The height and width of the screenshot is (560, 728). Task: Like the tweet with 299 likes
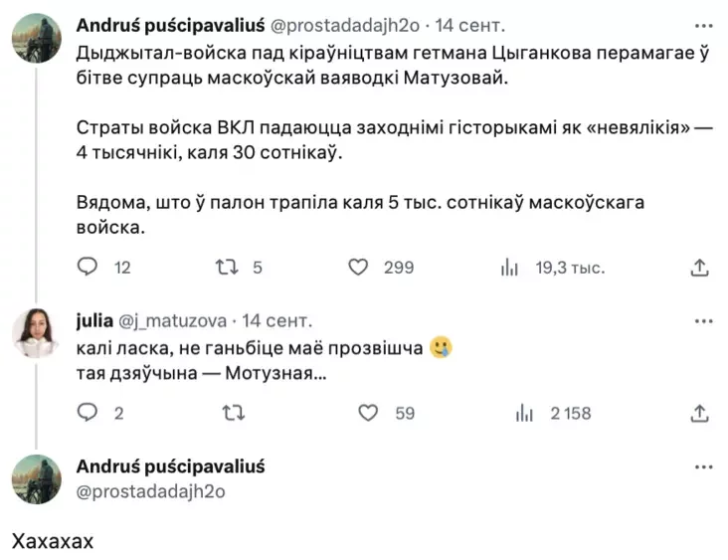click(358, 267)
